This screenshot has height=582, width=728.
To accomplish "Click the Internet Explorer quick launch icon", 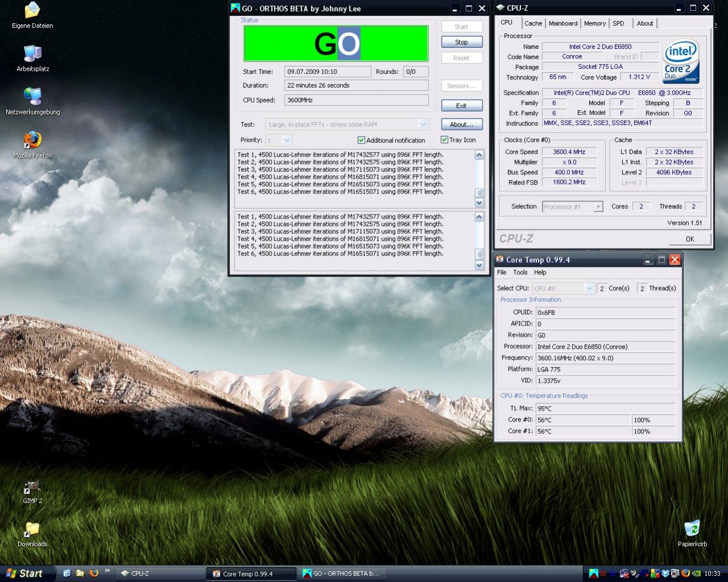I will [x=67, y=573].
